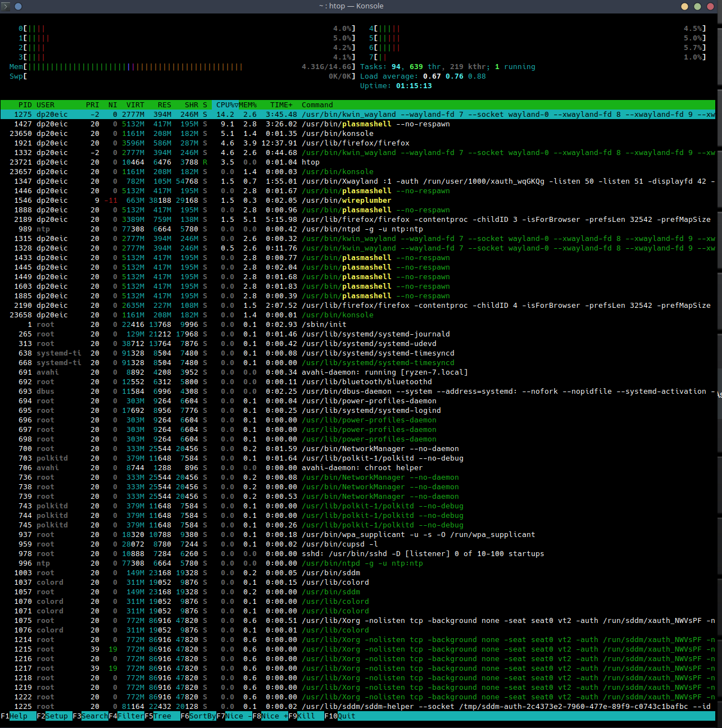
Task: Sort by the VIRT column header
Action: pyautogui.click(x=135, y=105)
